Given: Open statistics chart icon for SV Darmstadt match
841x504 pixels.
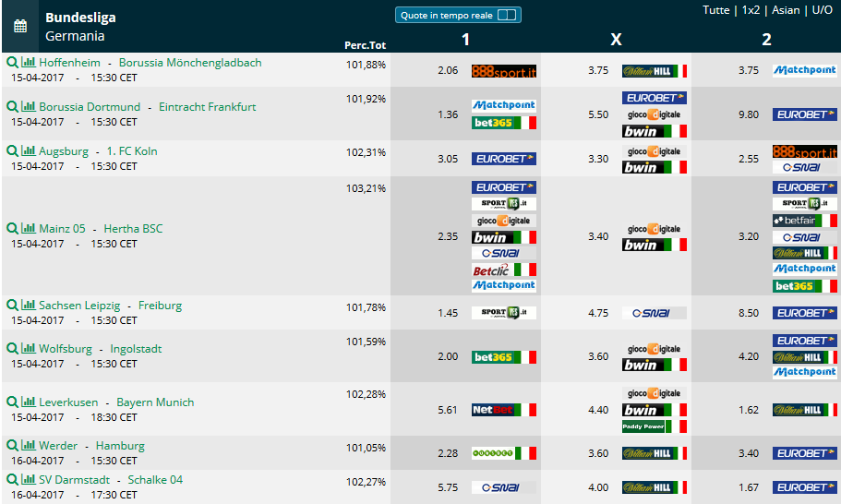Looking at the screenshot, I should pos(28,479).
